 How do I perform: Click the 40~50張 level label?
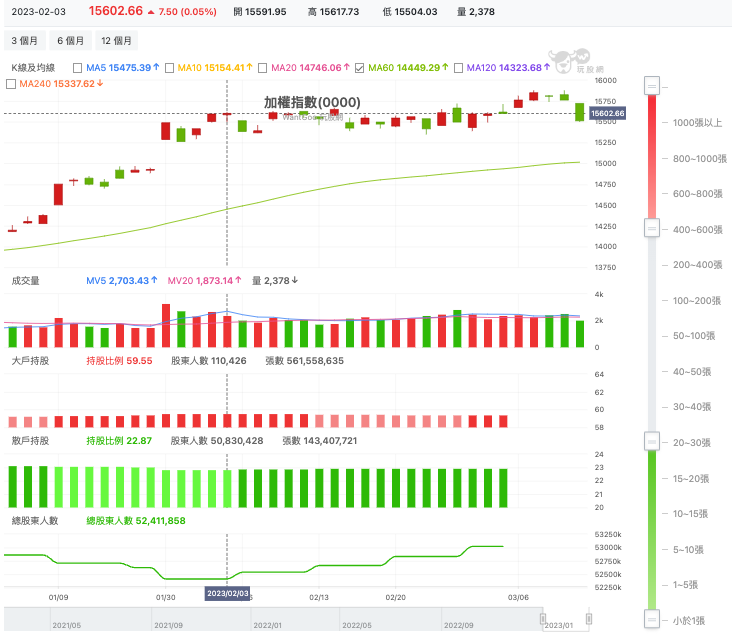pyautogui.click(x=692, y=371)
